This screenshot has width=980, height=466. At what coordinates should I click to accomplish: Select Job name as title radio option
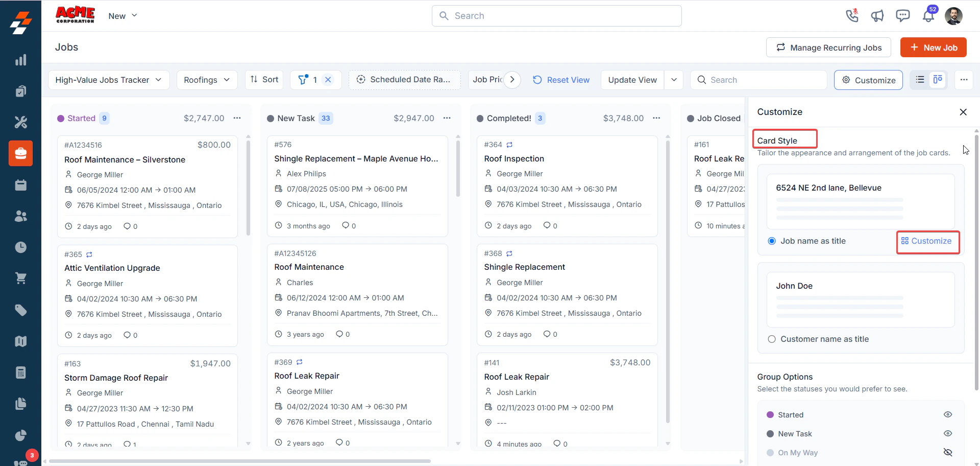[772, 241]
